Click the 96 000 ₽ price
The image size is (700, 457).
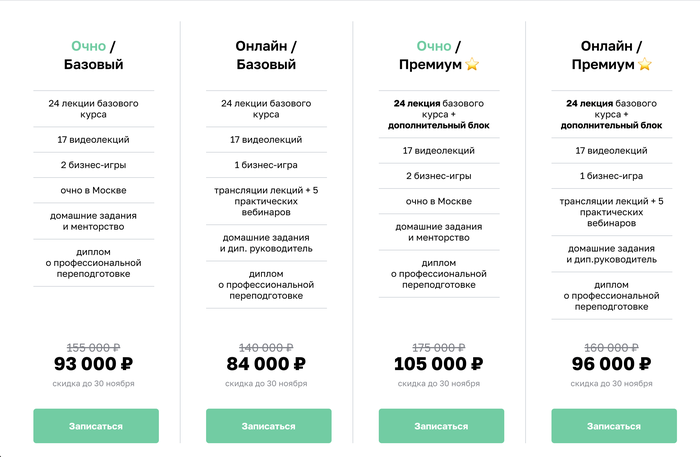point(611,364)
